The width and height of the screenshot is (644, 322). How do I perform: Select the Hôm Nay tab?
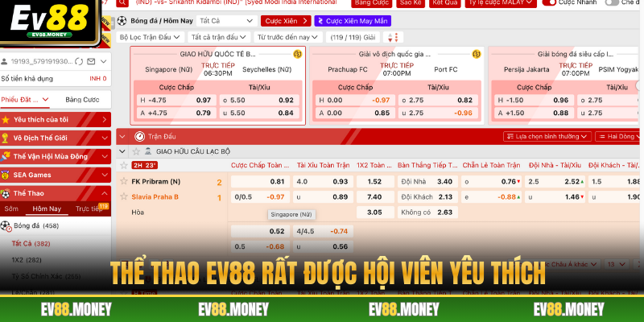click(x=47, y=208)
